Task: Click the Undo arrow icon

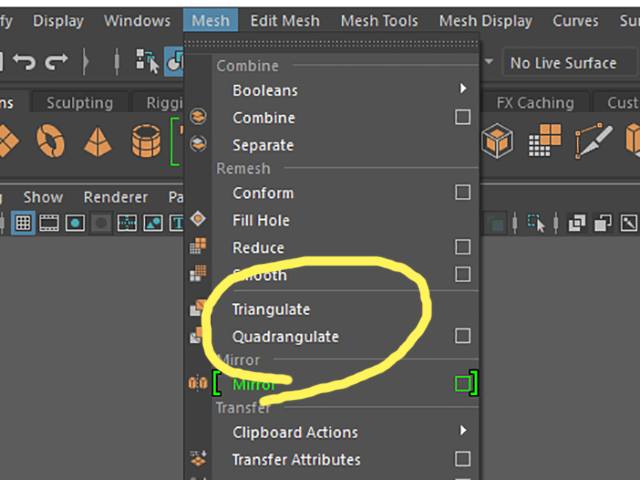Action: coord(24,62)
